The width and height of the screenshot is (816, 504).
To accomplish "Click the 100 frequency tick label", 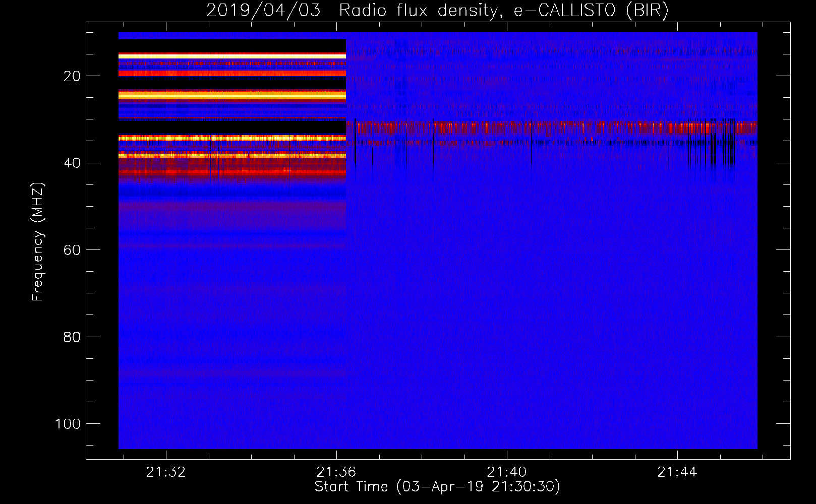I will [x=68, y=424].
